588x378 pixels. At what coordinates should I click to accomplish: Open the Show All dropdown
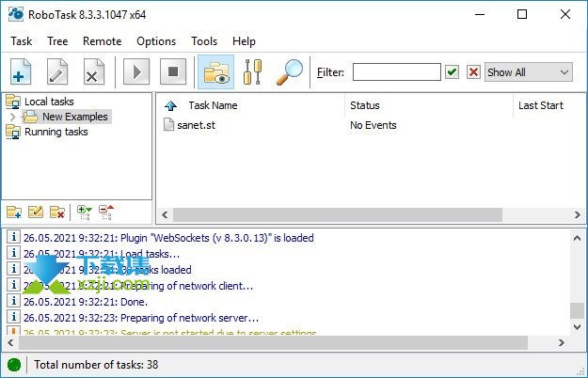tap(529, 71)
